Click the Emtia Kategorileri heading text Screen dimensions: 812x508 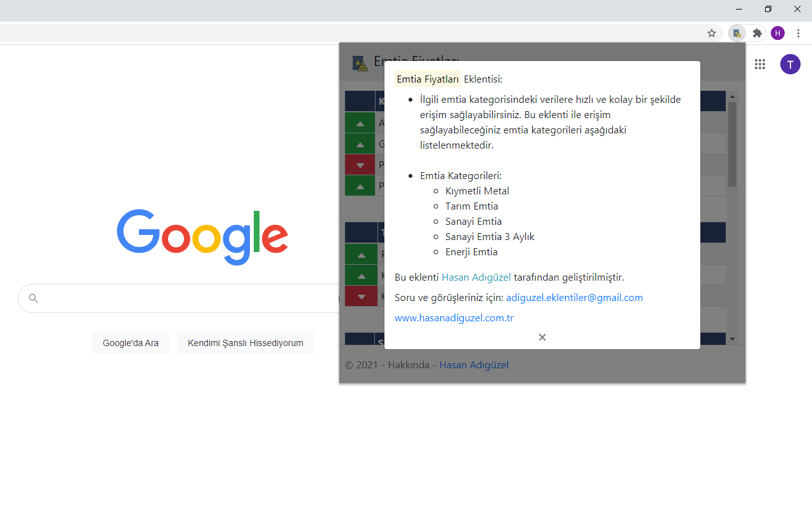(x=461, y=176)
